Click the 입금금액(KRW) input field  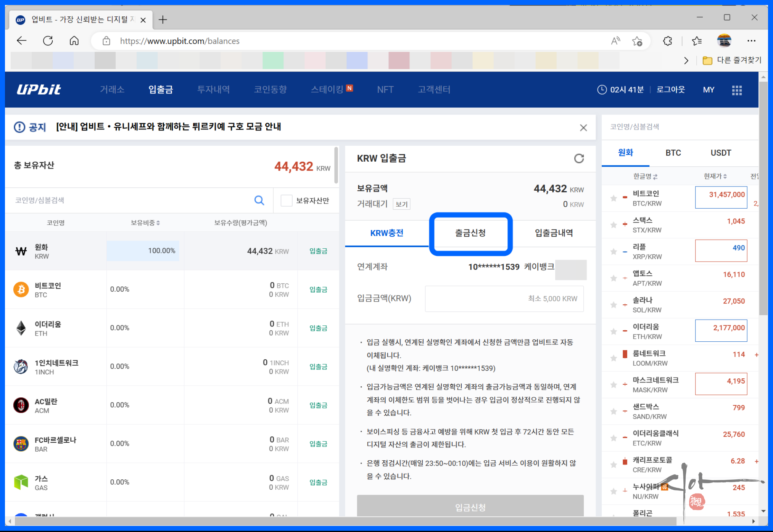(504, 299)
